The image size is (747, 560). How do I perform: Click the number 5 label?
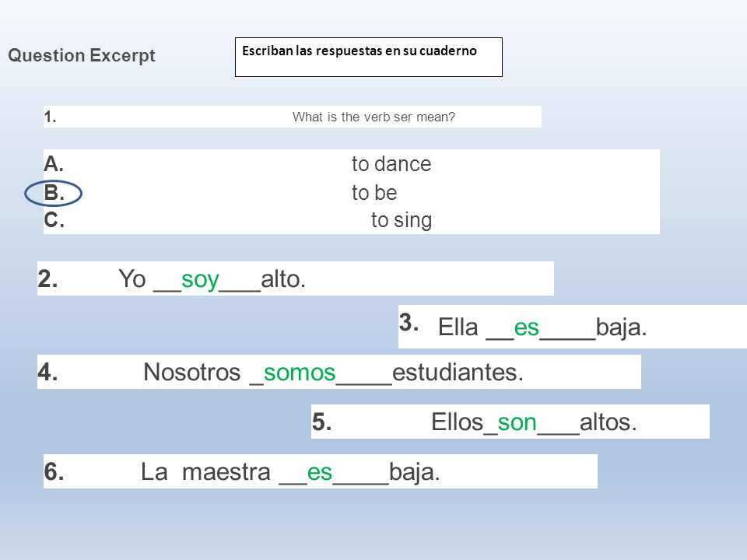[x=322, y=422]
